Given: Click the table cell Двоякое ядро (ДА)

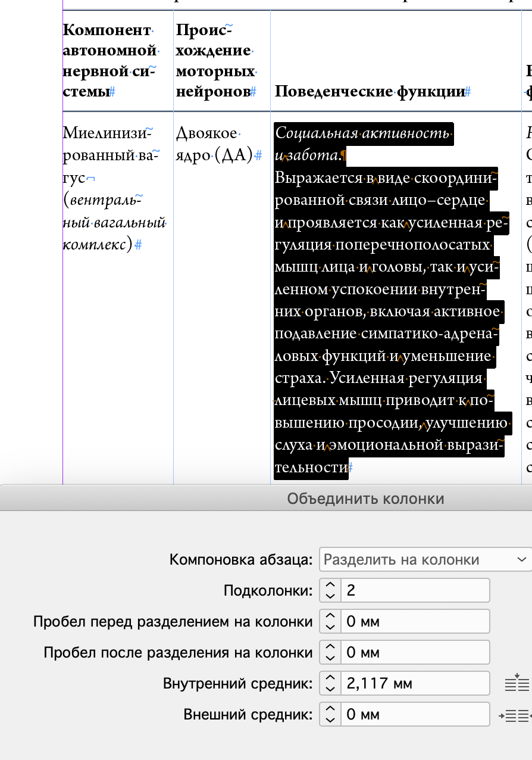Looking at the screenshot, I should point(215,144).
